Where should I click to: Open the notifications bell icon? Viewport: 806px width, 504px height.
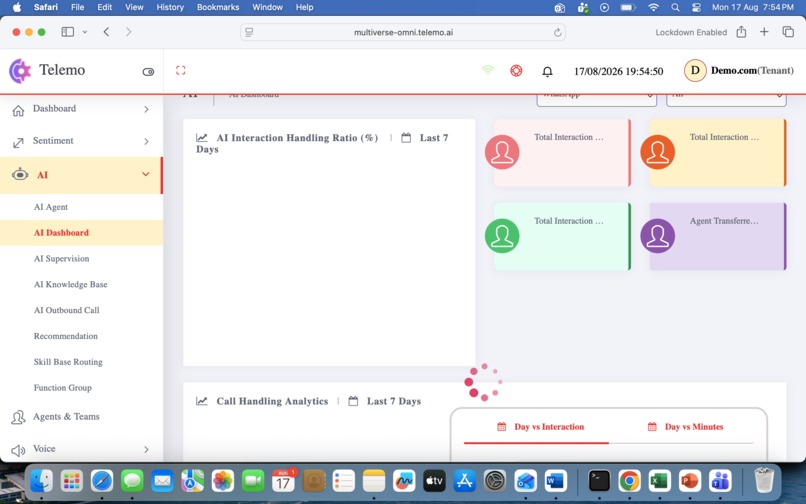point(547,71)
